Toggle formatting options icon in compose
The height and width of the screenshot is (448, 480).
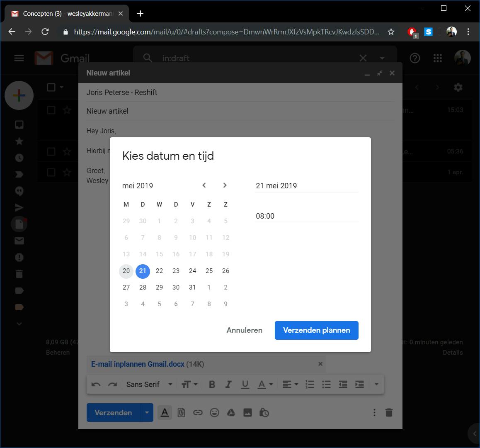click(165, 412)
